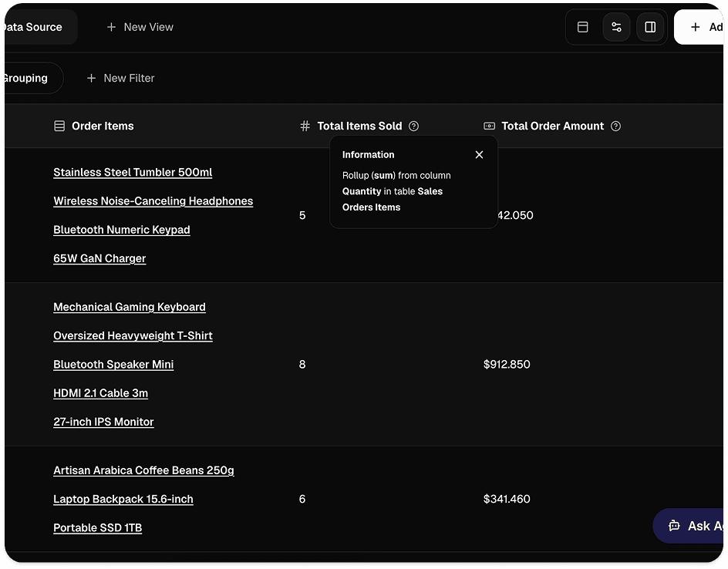This screenshot has height=569, width=728.
Task: Open the Grouping options
Action: [32, 78]
